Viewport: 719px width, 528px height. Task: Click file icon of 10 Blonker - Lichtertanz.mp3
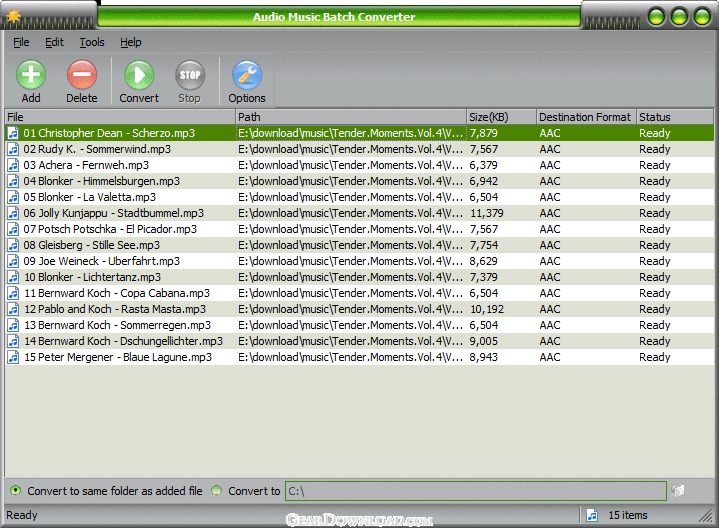13,277
